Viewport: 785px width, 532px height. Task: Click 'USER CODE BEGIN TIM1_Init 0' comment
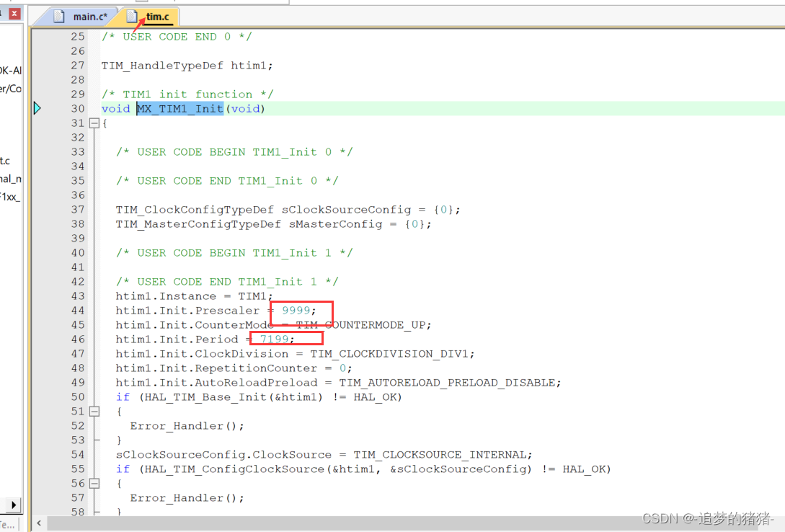pos(234,152)
